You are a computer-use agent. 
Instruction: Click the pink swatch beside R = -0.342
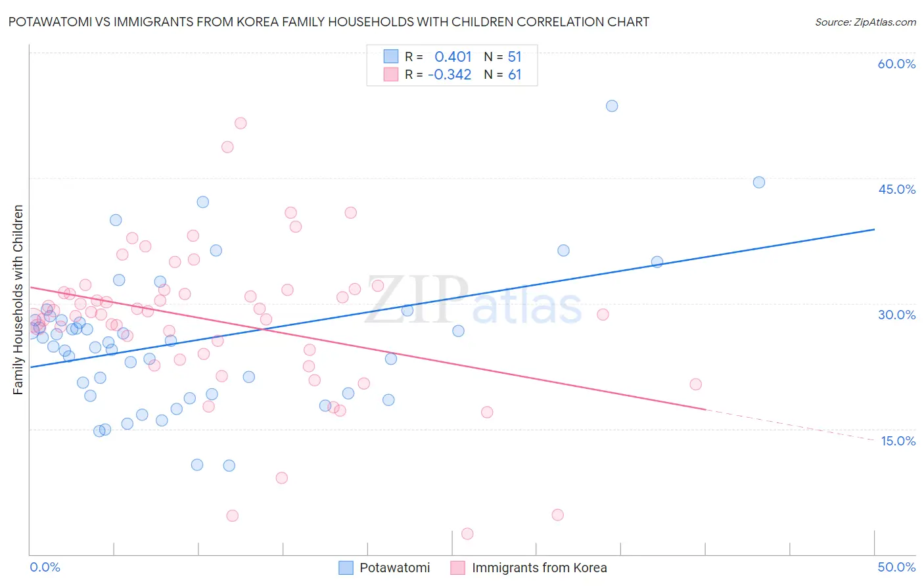[391, 74]
